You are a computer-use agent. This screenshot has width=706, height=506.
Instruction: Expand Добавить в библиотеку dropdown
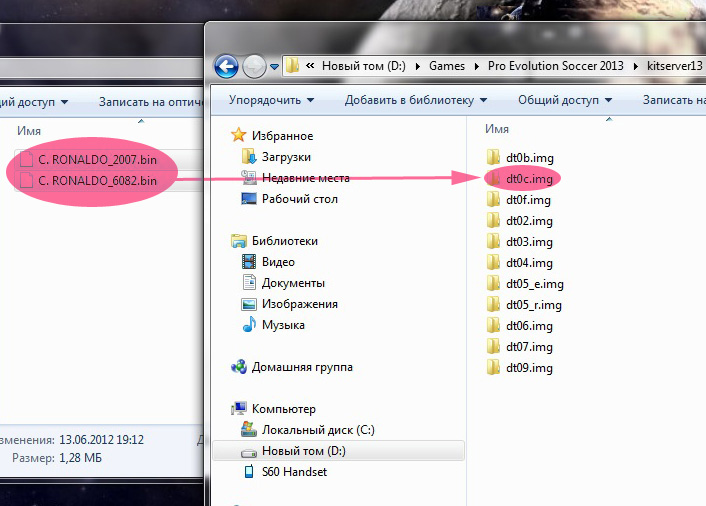click(x=415, y=100)
